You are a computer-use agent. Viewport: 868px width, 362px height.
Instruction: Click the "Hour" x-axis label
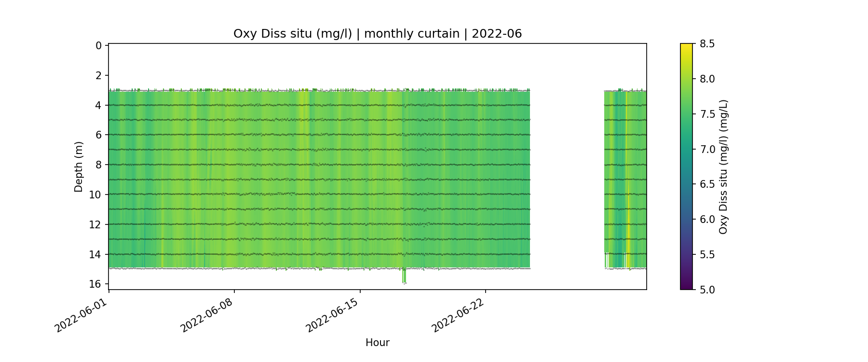pyautogui.click(x=377, y=343)
